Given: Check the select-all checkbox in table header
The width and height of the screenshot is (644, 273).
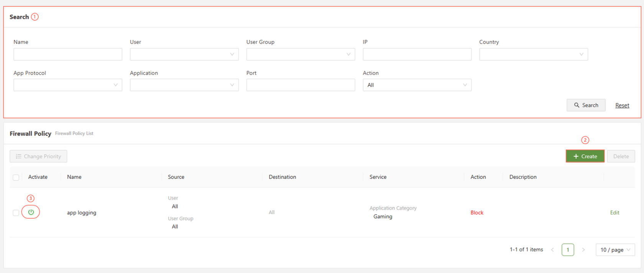Looking at the screenshot, I should click(x=16, y=177).
